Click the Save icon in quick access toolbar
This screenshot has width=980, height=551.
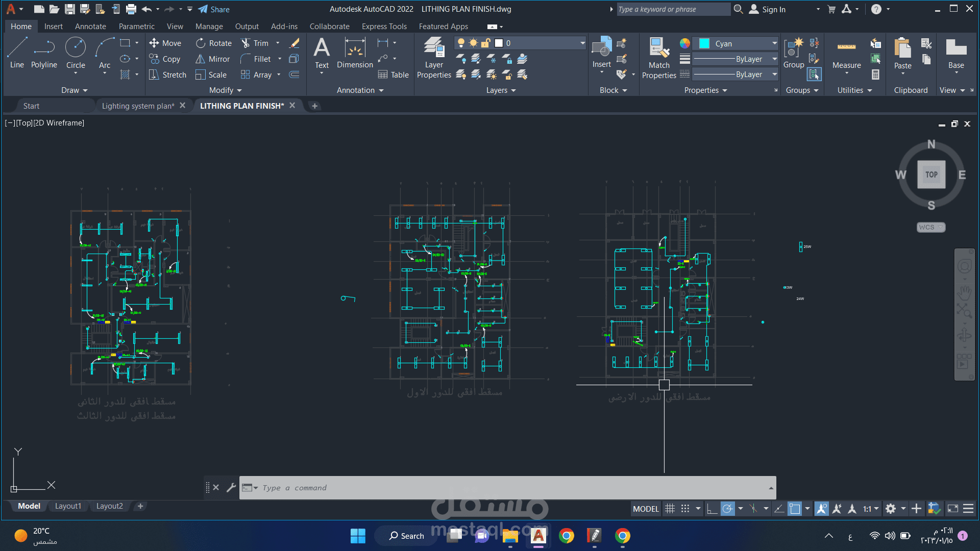pos(70,9)
